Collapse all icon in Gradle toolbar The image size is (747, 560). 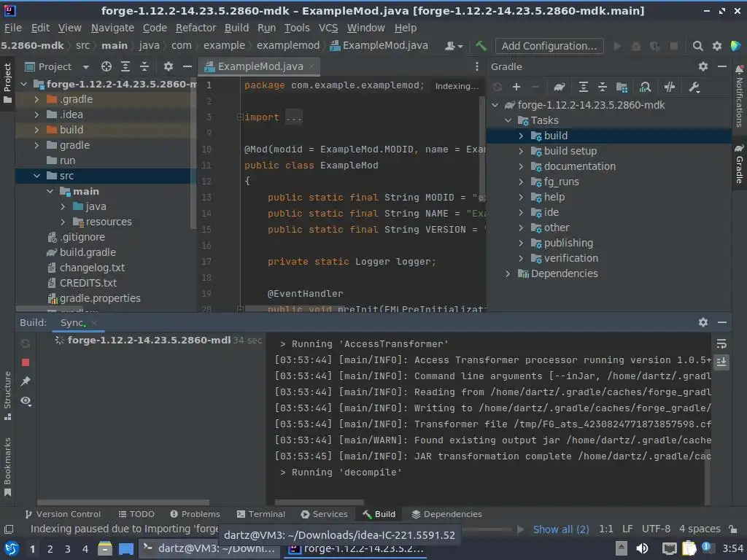click(602, 87)
